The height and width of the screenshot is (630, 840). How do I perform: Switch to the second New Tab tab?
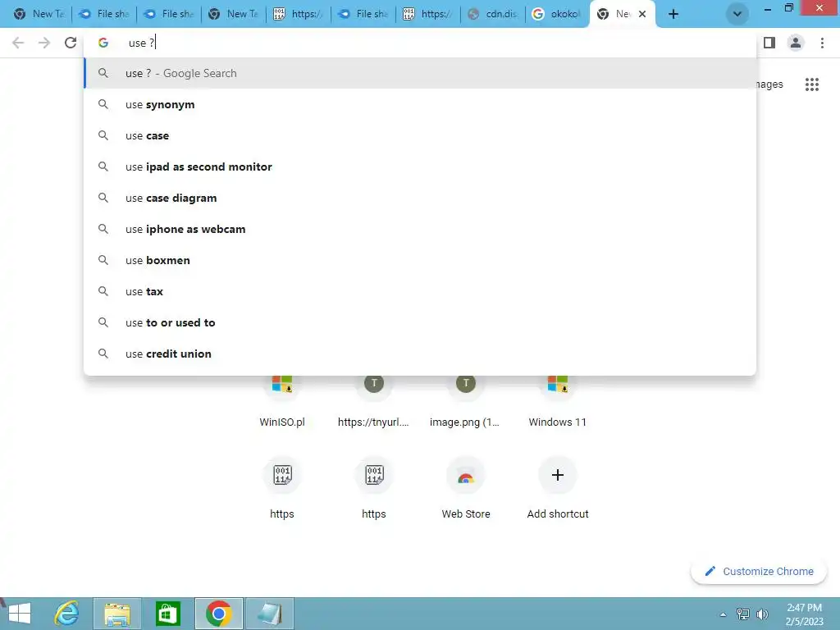(x=234, y=14)
